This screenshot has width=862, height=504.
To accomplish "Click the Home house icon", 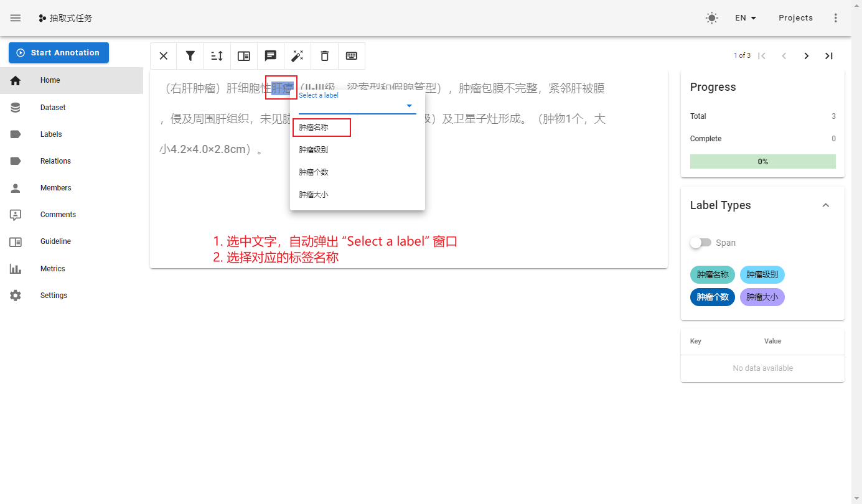I will tap(16, 80).
